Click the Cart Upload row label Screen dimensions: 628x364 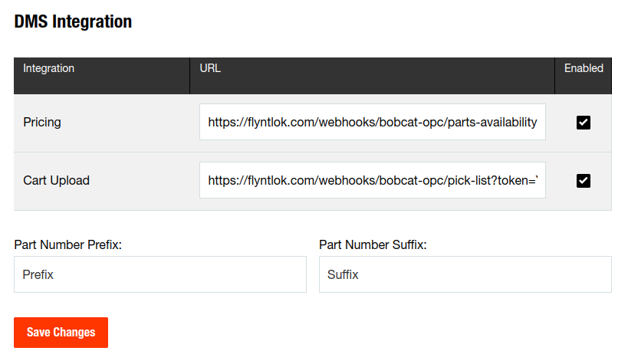[56, 181]
